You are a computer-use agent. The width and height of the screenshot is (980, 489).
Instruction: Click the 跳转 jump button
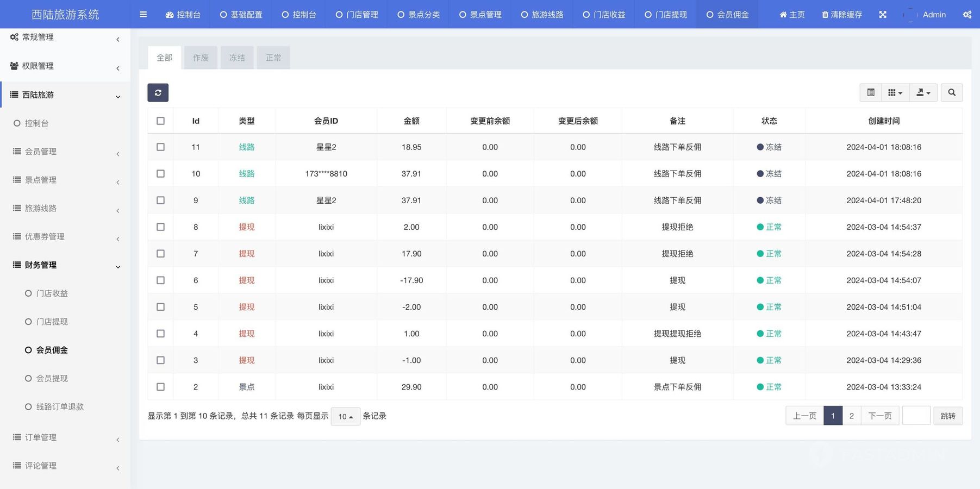pyautogui.click(x=947, y=416)
